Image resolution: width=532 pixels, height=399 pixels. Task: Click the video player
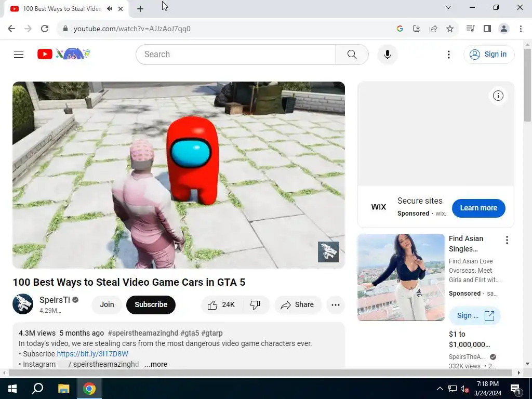tap(179, 175)
